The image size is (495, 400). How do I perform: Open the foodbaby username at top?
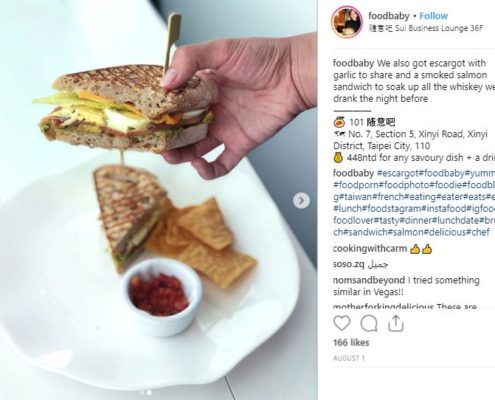coord(389,16)
